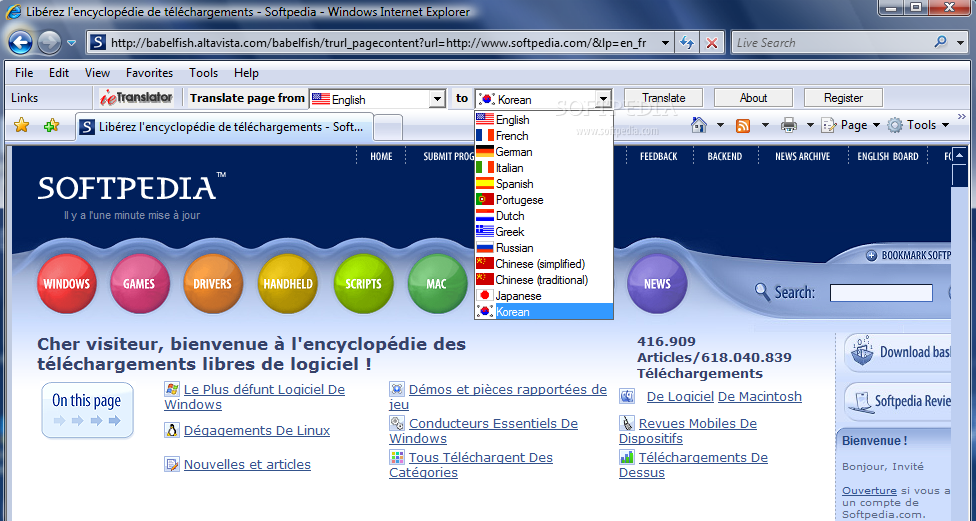Choose Portugese in the language list

(543, 200)
